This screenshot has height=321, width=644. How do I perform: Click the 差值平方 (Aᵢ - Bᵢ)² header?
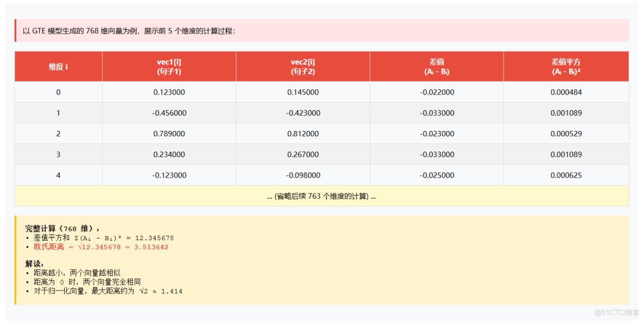pos(566,66)
